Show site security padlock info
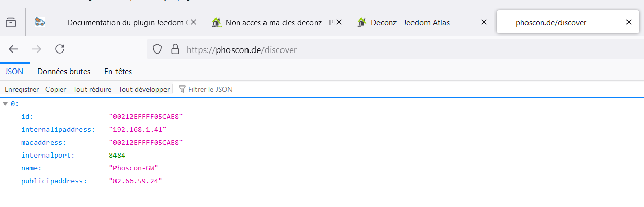The image size is (644, 207). [x=175, y=49]
